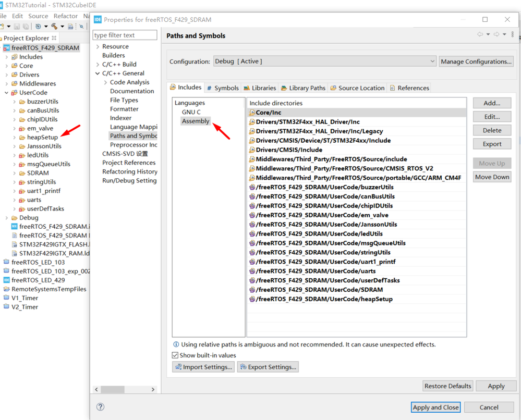This screenshot has height=420, width=521.
Task: Click the search icon in the main toolbar
Action: [x=81, y=27]
